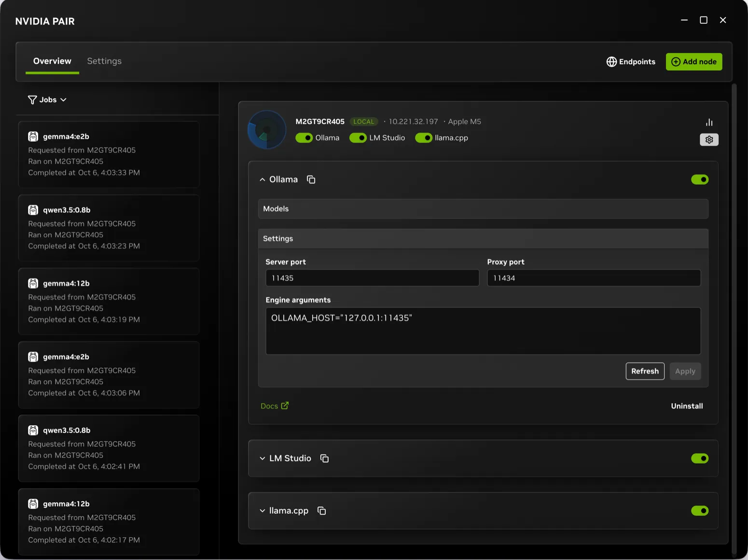Viewport: 748px width, 560px height.
Task: Toggle LM Studio switch in node header
Action: coord(358,138)
